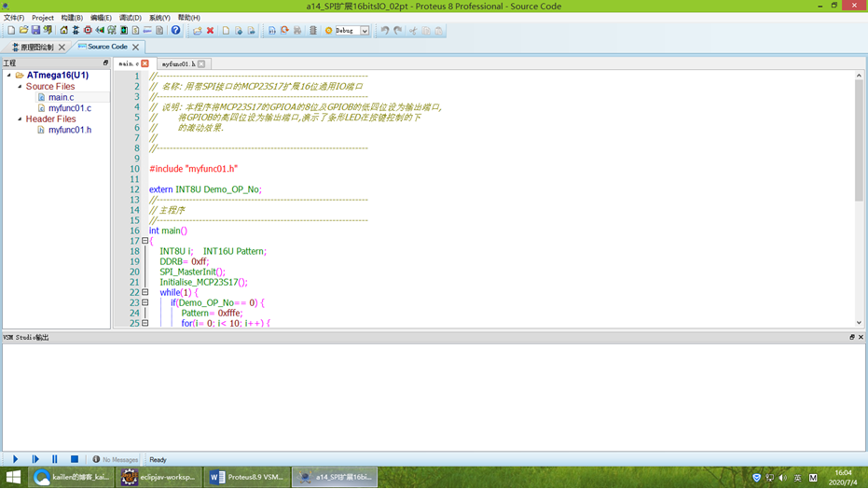The width and height of the screenshot is (868, 489).
Task: Click the No Messages status indicator
Action: point(116,460)
